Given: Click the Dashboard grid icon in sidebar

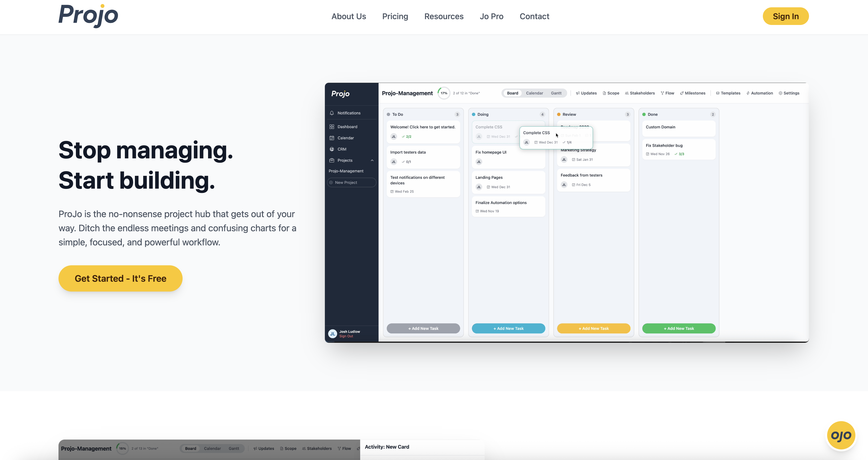Looking at the screenshot, I should (332, 127).
